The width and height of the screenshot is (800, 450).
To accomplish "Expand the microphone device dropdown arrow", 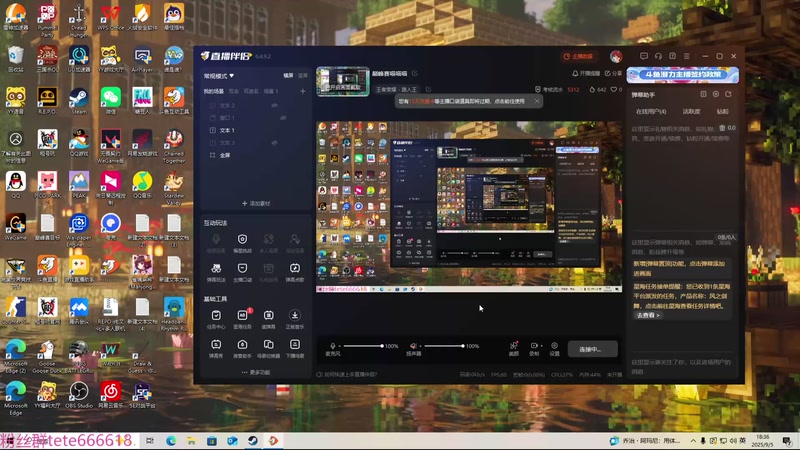I will click(x=339, y=346).
